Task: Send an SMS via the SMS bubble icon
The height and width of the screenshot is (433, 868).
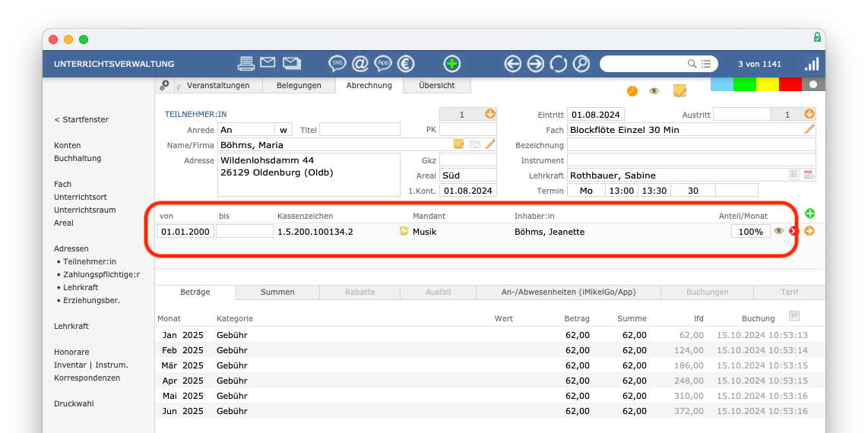Action: coord(337,64)
